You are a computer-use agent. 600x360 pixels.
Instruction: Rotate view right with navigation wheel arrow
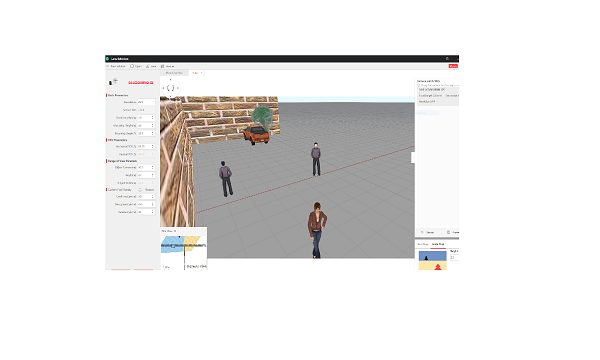click(178, 88)
